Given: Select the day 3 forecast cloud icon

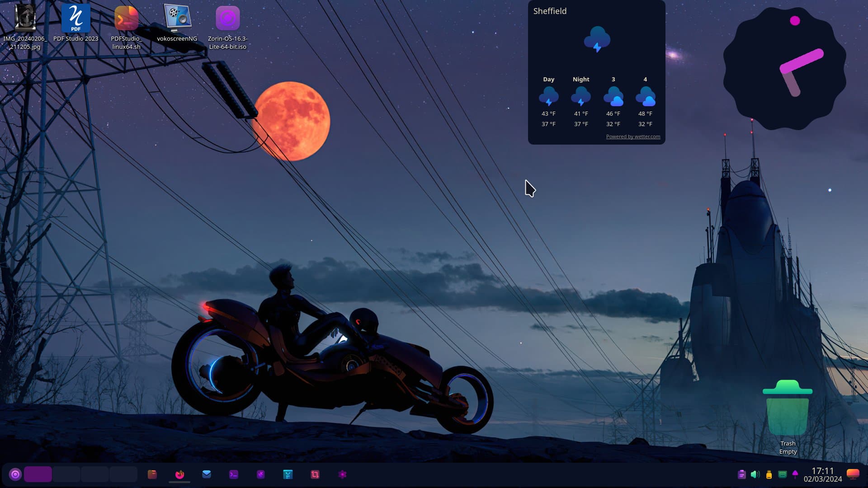Looking at the screenshot, I should click(613, 96).
